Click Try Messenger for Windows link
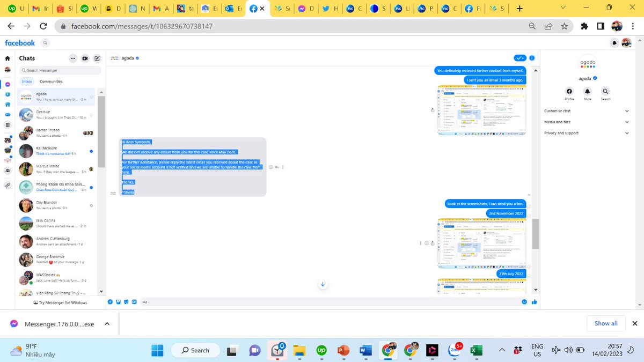Viewport: 644px width, 362px height. click(x=60, y=302)
